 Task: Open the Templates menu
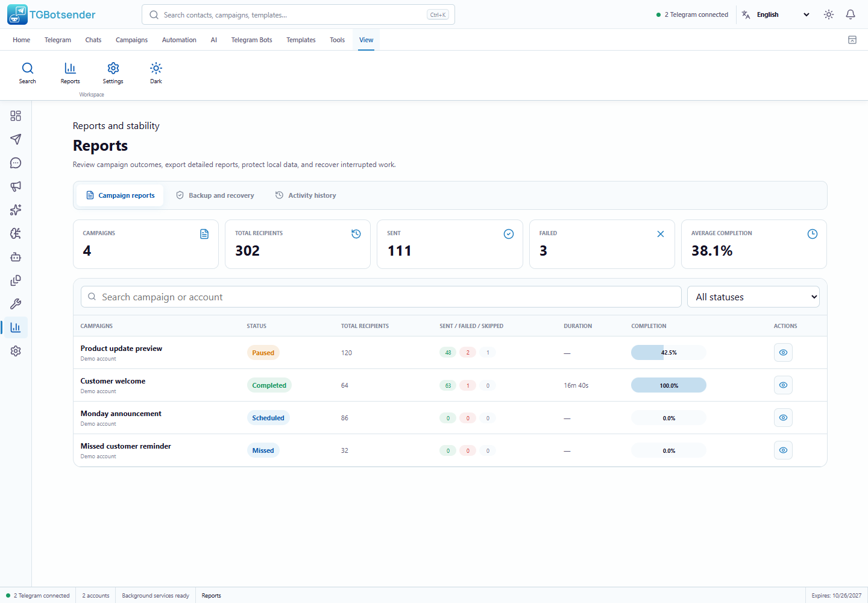click(x=301, y=40)
